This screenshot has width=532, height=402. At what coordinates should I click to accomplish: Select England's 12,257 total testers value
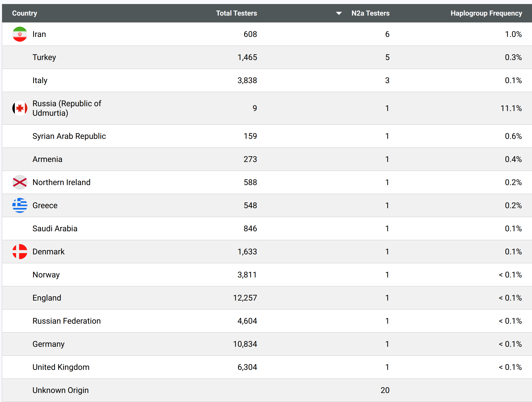tap(245, 298)
